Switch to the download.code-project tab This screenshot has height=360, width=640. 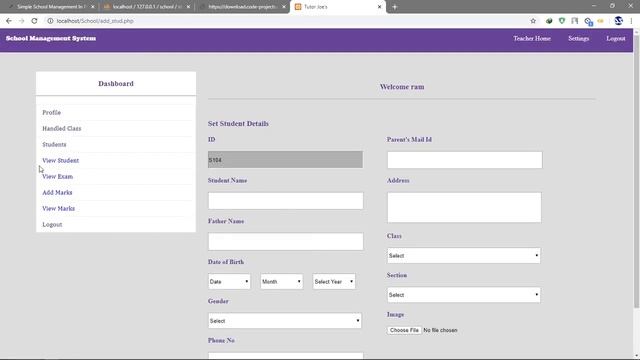242,7
